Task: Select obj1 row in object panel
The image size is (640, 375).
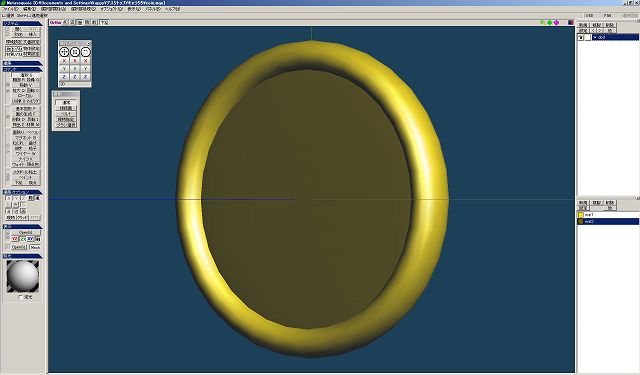Action: [x=616, y=38]
